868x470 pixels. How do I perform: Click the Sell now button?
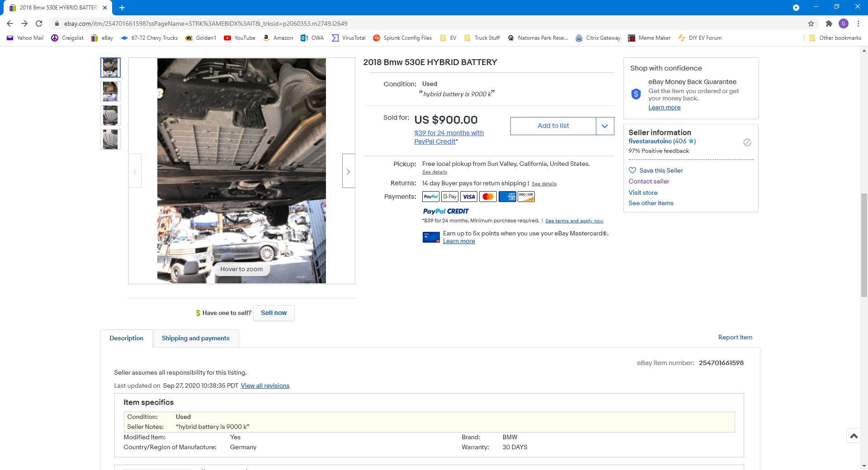274,313
